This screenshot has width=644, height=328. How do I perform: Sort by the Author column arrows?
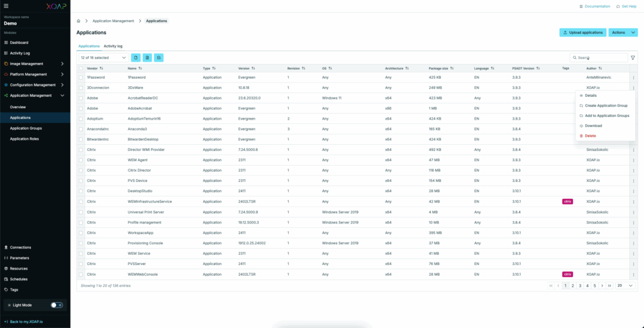click(600, 68)
